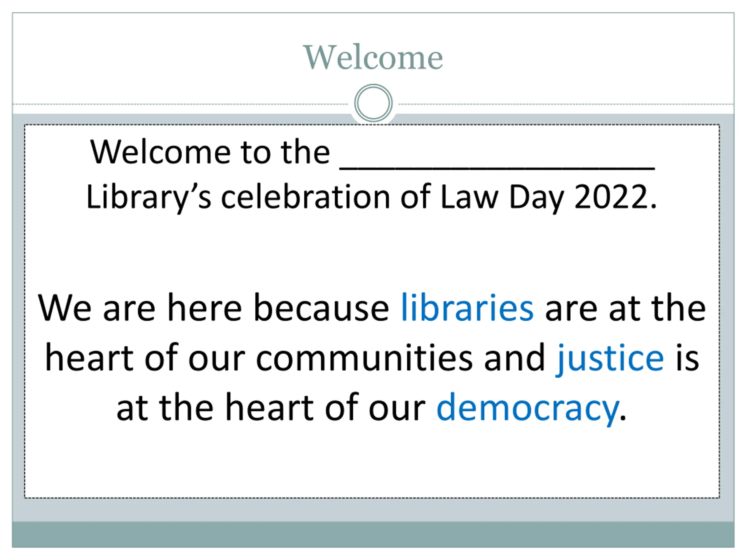Select the "Welcome" slide title
Viewport: 747px width, 560px height.
pos(373,57)
